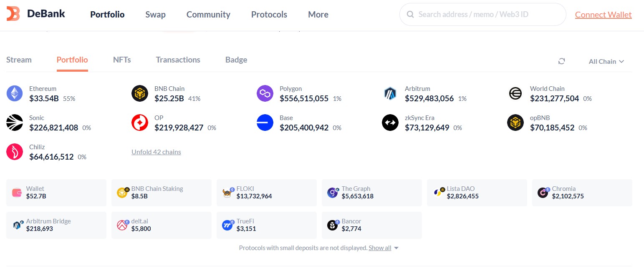
Task: Click the Wallet card icon
Action: click(17, 193)
